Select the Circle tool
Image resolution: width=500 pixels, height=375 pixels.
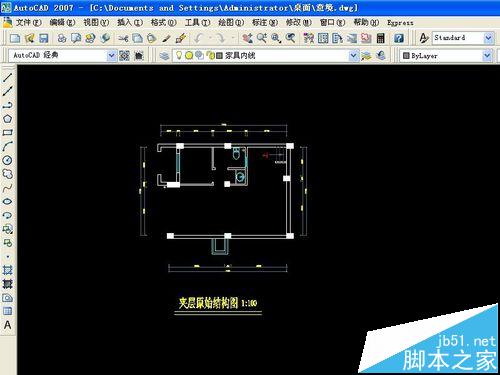tap(7, 160)
